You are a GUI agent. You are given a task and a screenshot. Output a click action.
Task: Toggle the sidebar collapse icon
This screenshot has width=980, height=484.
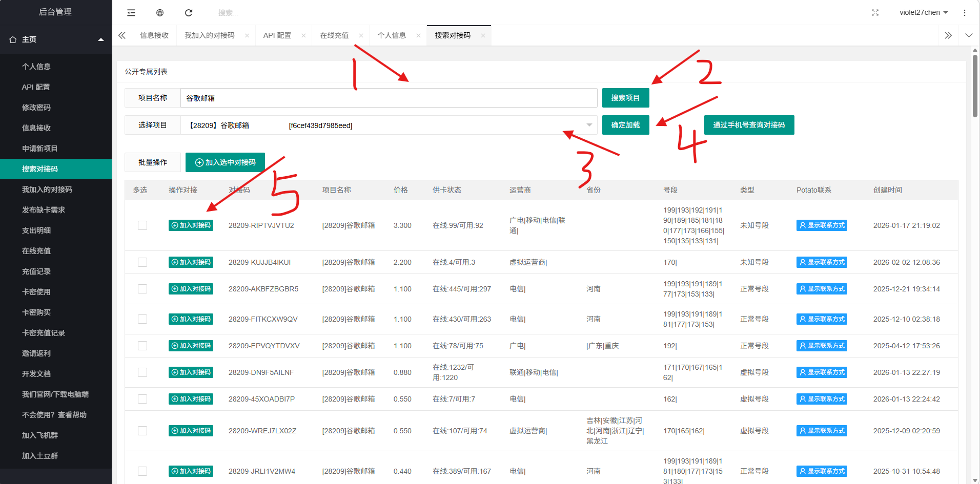pyautogui.click(x=131, y=13)
